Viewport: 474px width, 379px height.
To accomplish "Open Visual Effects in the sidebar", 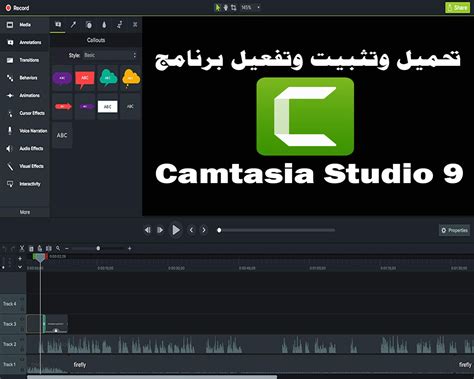I will 25,166.
